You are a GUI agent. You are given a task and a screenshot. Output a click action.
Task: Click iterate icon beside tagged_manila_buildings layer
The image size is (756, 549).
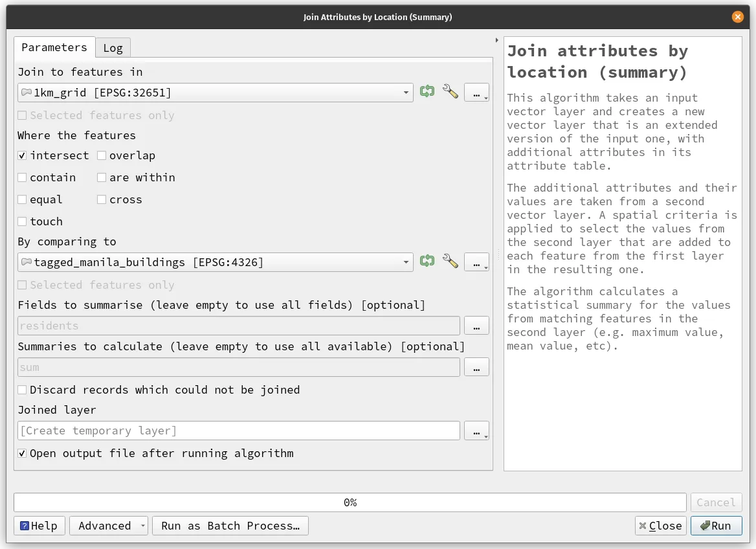coord(427,262)
